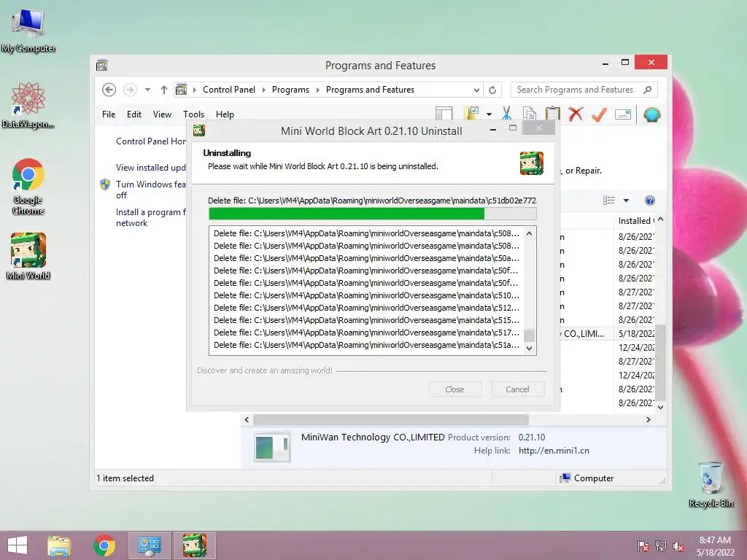747x560 pixels.
Task: Minimize the Mini World uninstall dialog
Action: pos(493,128)
